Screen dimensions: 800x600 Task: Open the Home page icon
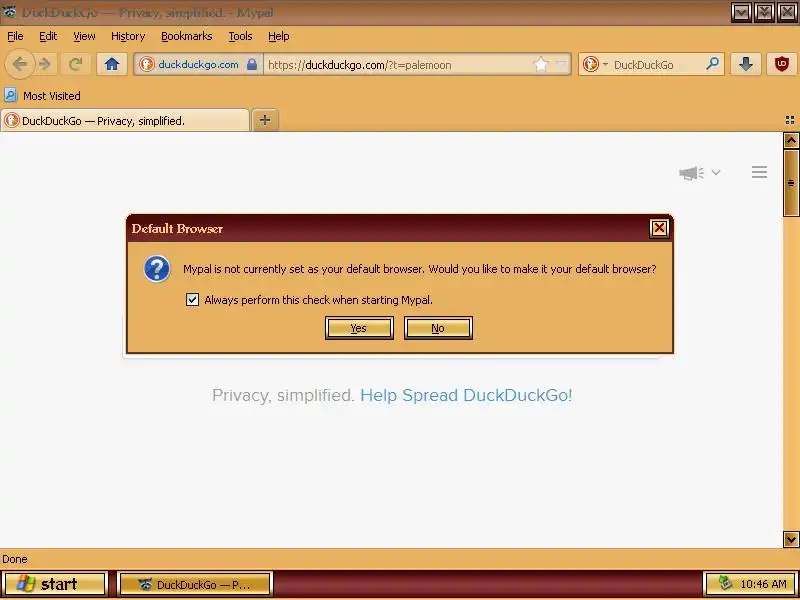tap(112, 64)
